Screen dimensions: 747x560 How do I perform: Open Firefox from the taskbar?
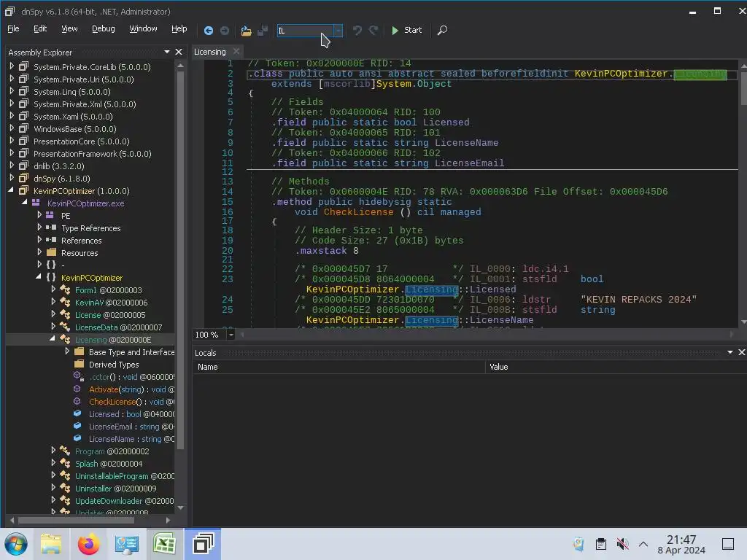pyautogui.click(x=88, y=544)
